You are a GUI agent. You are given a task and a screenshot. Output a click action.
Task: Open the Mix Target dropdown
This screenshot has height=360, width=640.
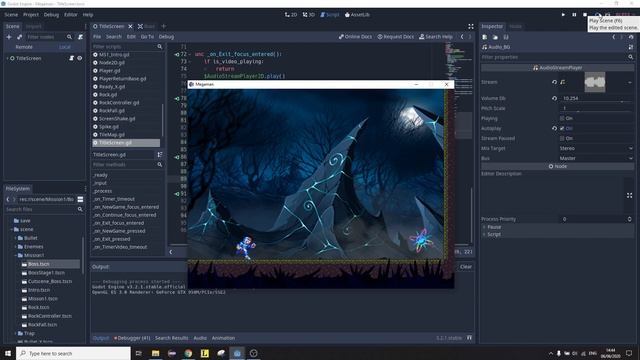point(596,148)
